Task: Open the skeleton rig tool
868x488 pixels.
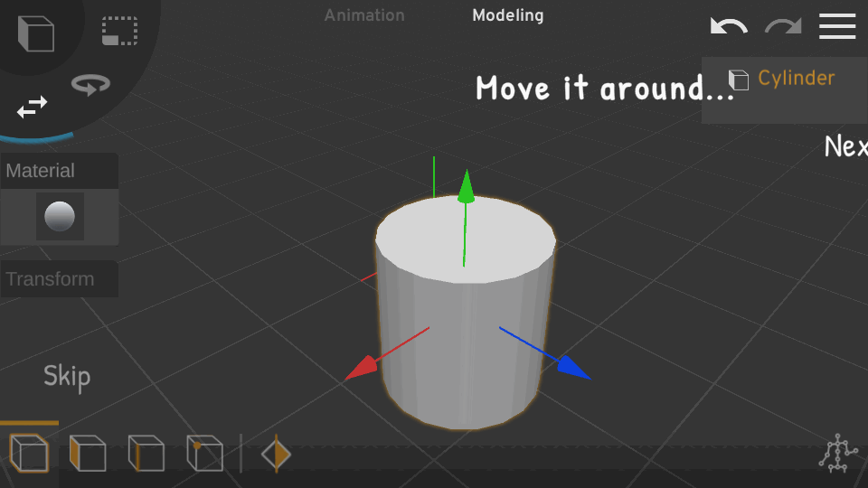Action: point(838,454)
